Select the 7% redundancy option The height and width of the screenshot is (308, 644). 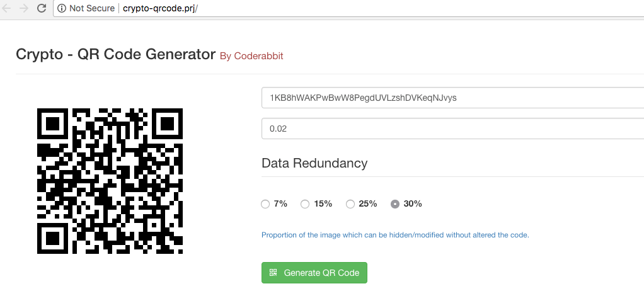point(265,204)
